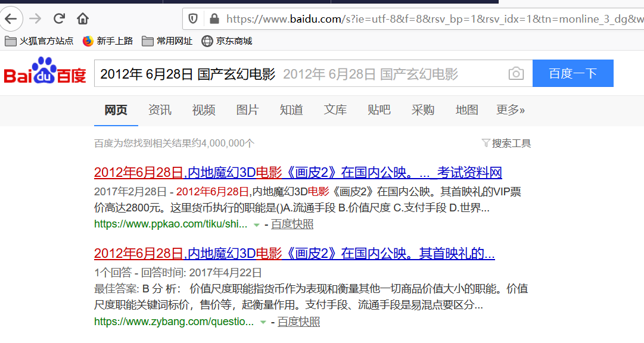Expand the dropdown arrow beside zybang.com URL
Screen dimensions: 644x343
pos(263,323)
